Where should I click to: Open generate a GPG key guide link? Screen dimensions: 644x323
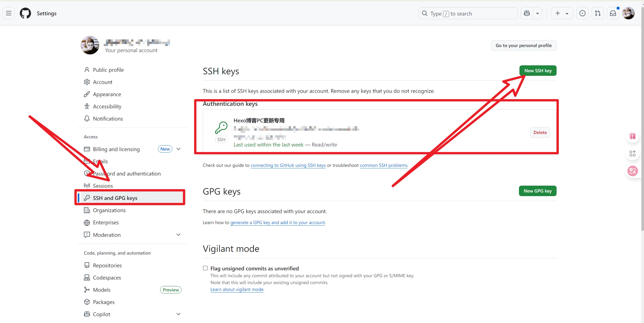tap(278, 223)
